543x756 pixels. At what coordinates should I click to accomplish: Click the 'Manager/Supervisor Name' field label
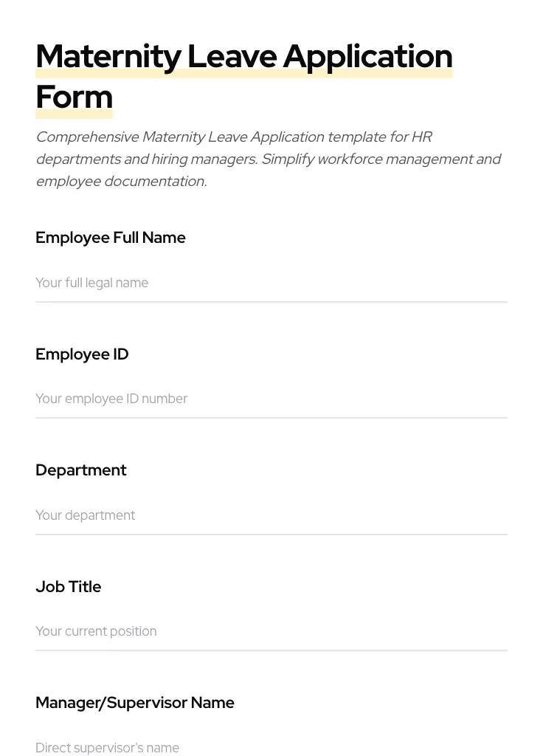point(135,702)
